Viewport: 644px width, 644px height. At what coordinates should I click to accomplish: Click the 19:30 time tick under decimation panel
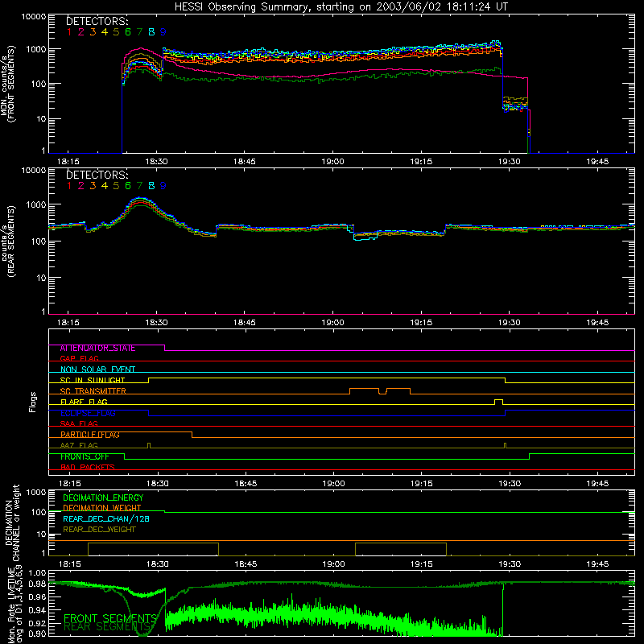[510, 564]
